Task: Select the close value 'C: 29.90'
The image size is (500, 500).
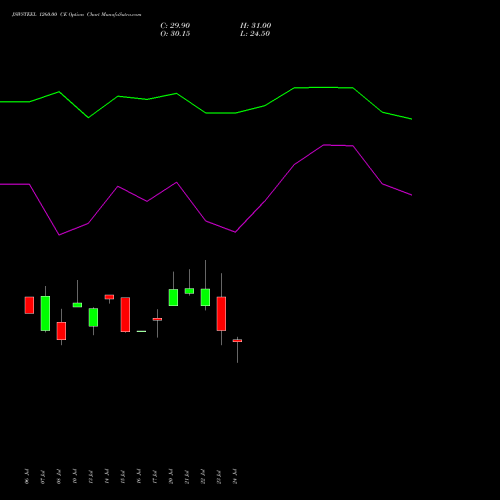Action: pyautogui.click(x=175, y=26)
